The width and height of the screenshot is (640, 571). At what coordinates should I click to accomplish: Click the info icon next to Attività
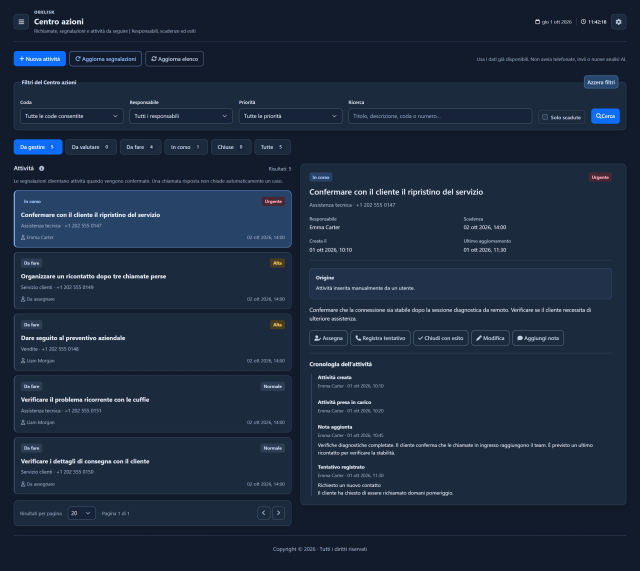(x=42, y=168)
